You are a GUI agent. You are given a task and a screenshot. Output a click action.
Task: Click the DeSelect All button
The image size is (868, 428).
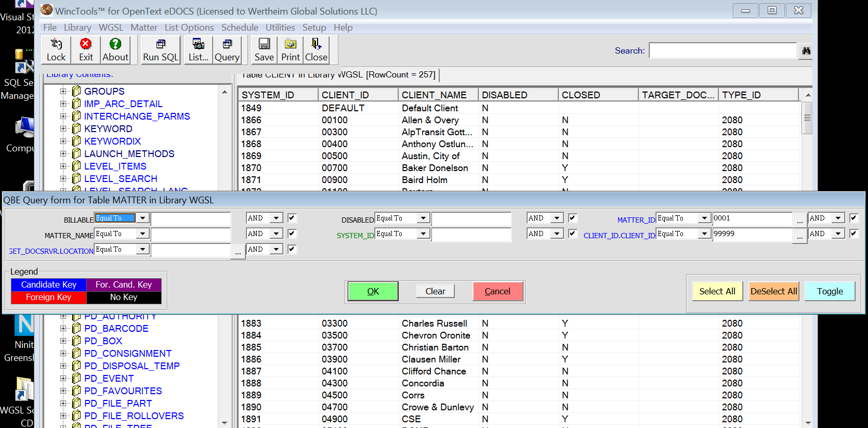click(774, 291)
